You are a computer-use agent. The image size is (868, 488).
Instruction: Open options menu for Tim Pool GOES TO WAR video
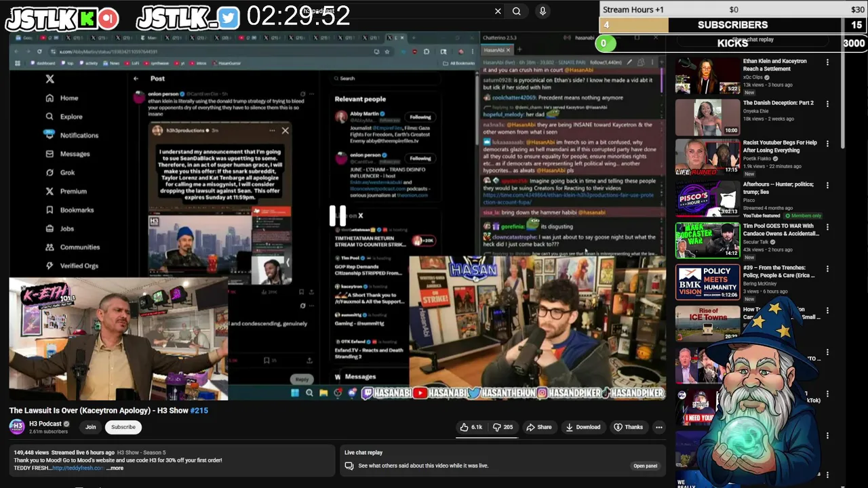click(827, 227)
